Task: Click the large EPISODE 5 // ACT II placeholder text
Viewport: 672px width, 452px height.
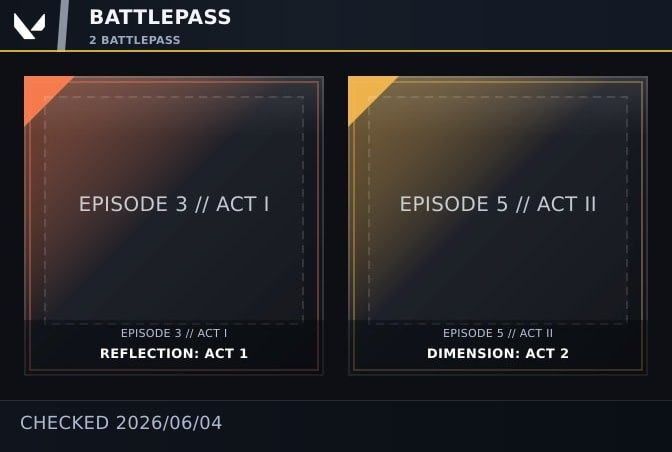Action: point(498,204)
